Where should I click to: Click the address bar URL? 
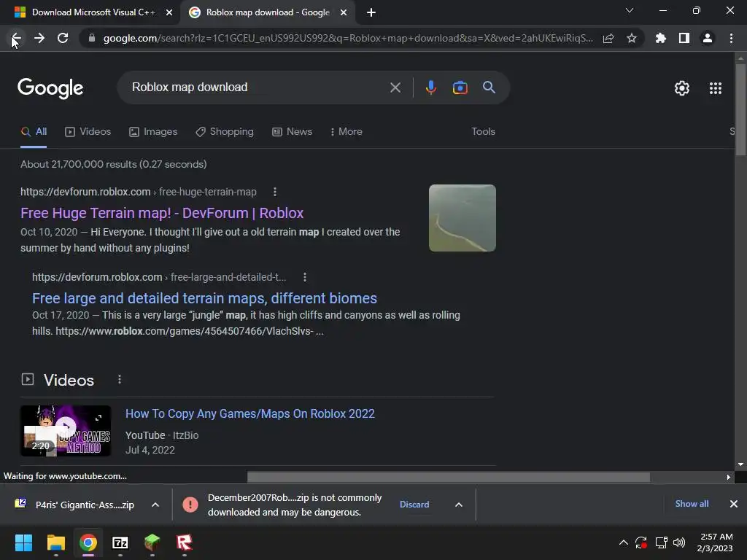click(348, 38)
